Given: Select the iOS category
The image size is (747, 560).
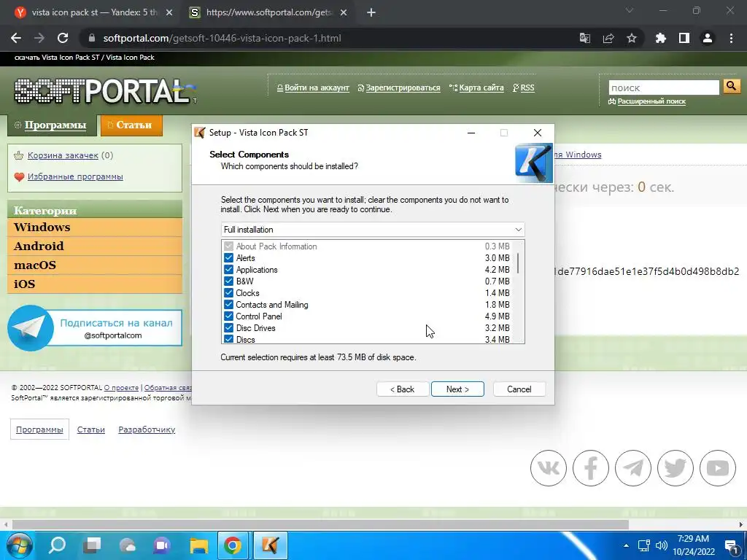Looking at the screenshot, I should click(x=95, y=284).
